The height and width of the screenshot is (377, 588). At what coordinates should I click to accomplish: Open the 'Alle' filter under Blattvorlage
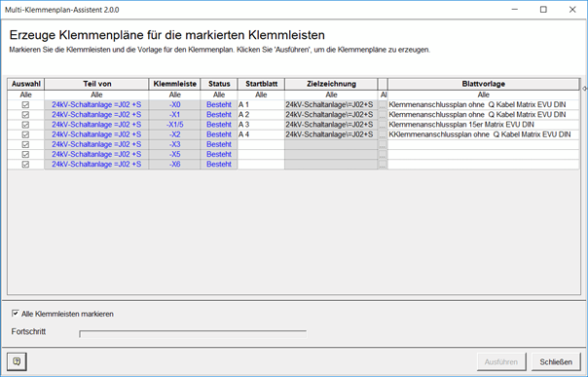pos(484,94)
